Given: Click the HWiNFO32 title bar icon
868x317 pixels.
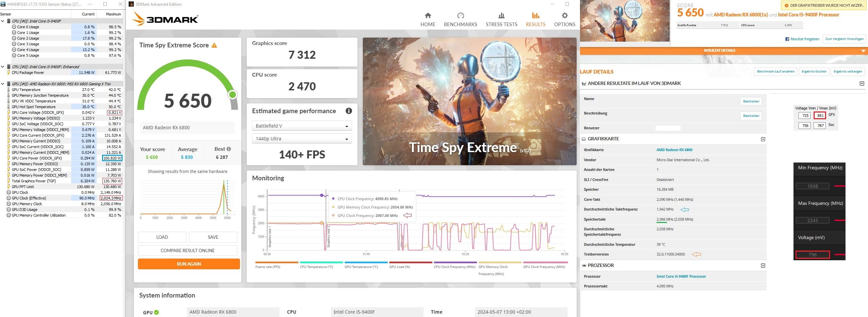Looking at the screenshot, I should click(x=3, y=4).
